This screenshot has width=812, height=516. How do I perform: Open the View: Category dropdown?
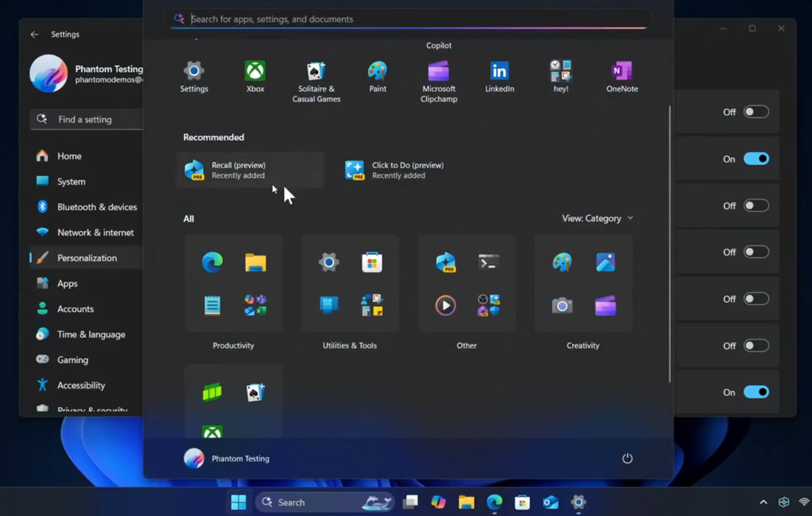pyautogui.click(x=598, y=218)
